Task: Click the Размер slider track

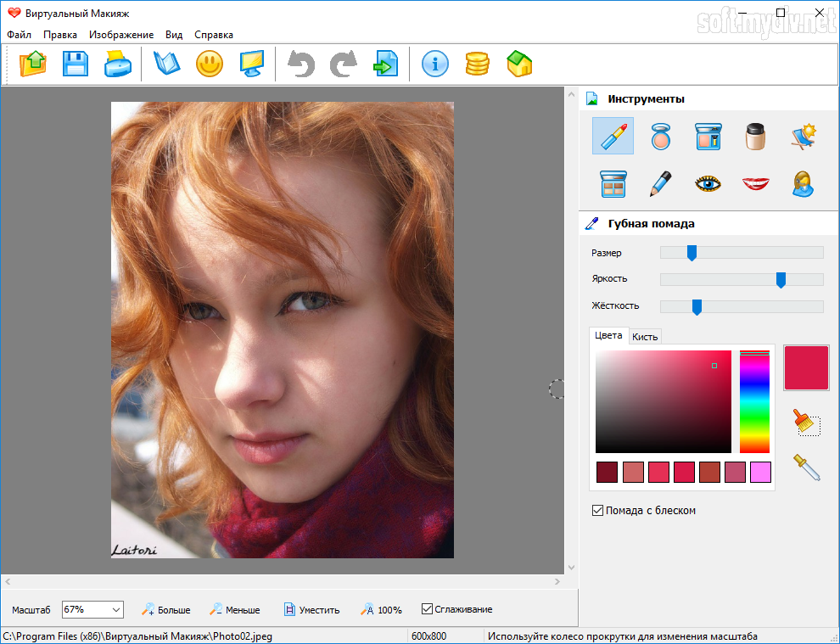Action: tap(742, 253)
